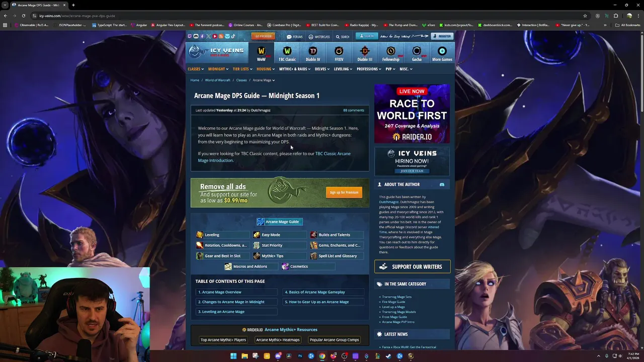Open the Windows Start menu
644x362 pixels.
point(233,356)
